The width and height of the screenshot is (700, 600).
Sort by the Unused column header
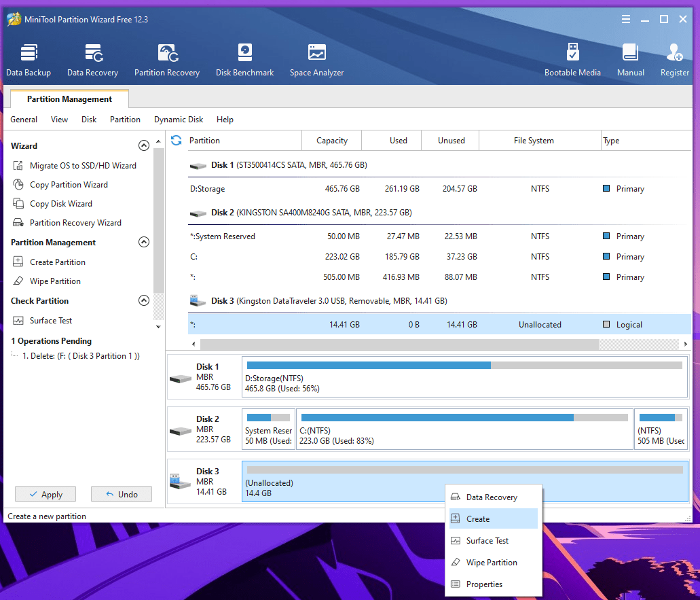click(450, 140)
